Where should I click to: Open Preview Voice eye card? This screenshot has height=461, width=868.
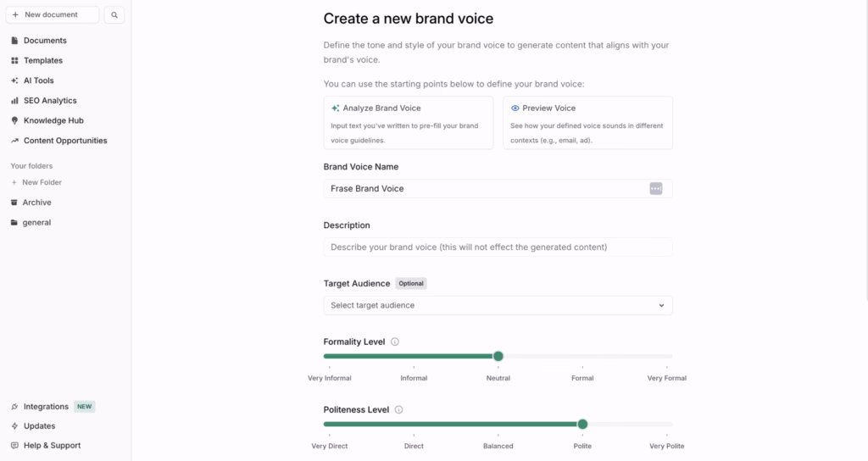click(587, 122)
